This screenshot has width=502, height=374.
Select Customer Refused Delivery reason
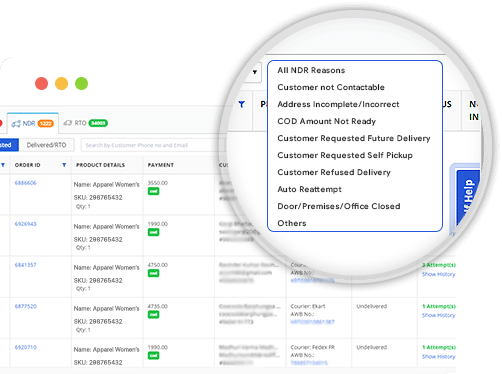(334, 172)
